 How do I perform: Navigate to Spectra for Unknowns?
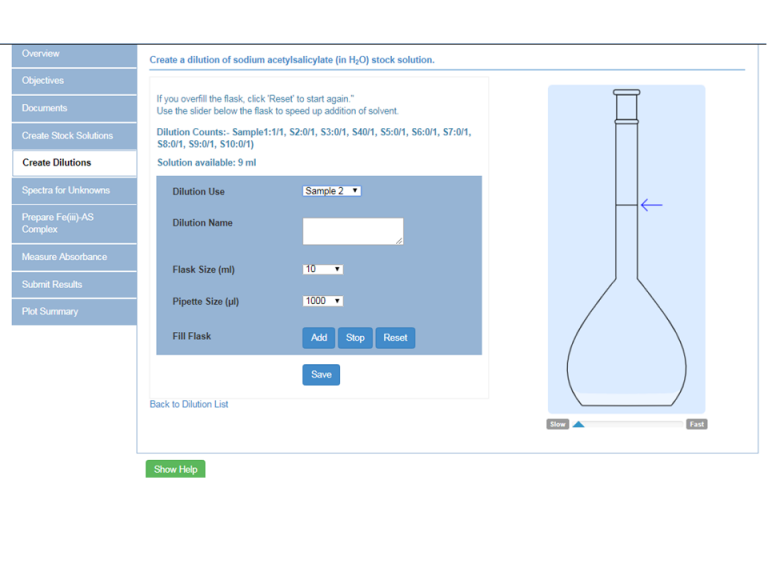pyautogui.click(x=74, y=190)
